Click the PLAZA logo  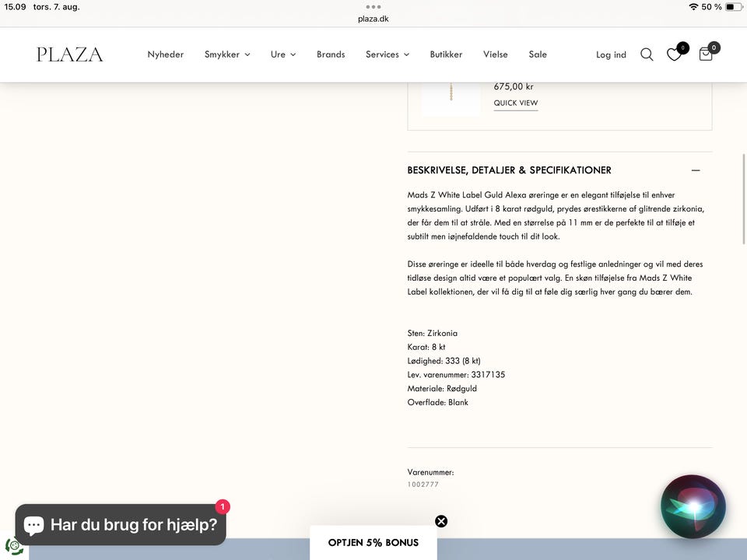(x=69, y=54)
